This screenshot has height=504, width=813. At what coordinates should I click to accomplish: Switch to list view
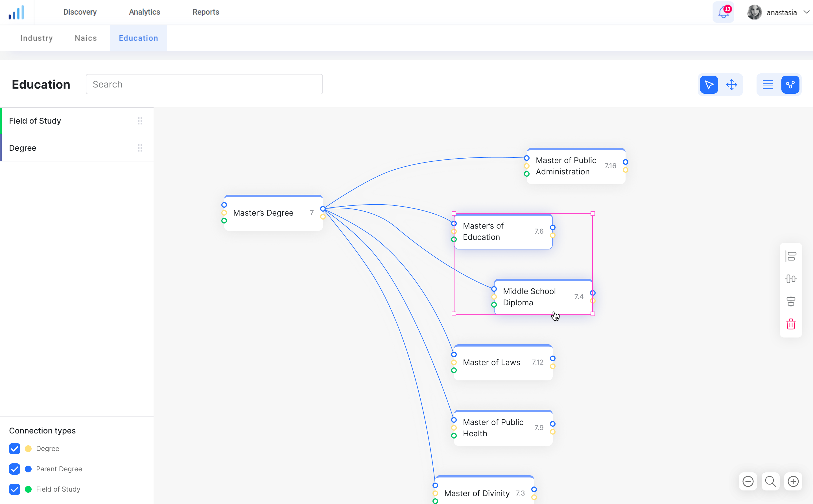[x=768, y=85]
